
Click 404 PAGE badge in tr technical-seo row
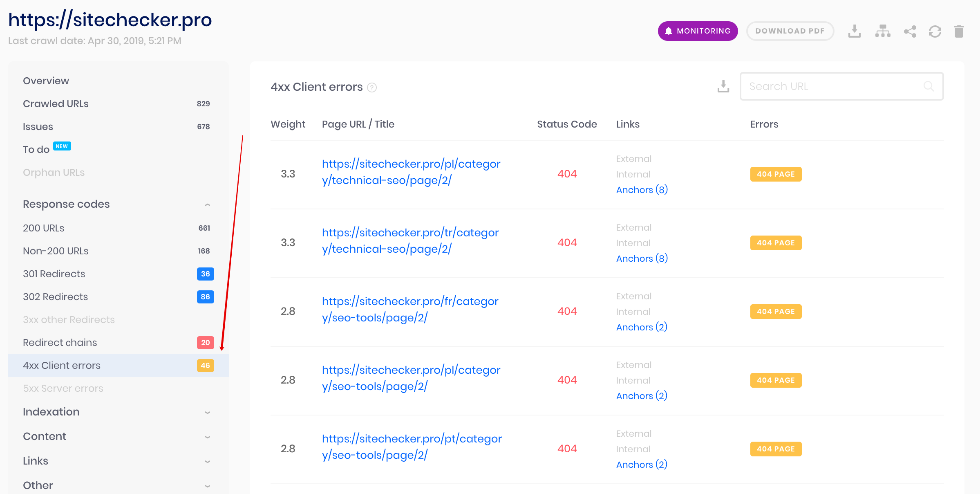pyautogui.click(x=776, y=243)
